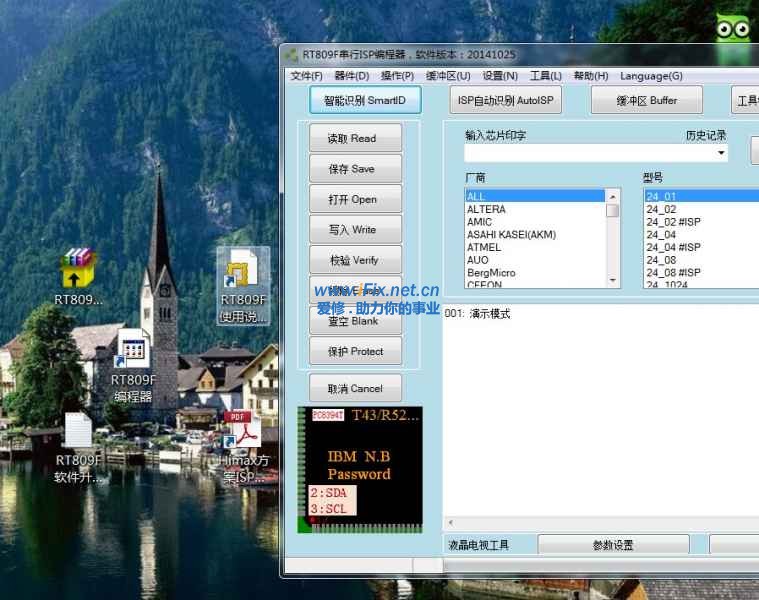Screen dimensions: 759x600
Task: Click the 001: 演示模式 log line
Action: click(x=477, y=314)
